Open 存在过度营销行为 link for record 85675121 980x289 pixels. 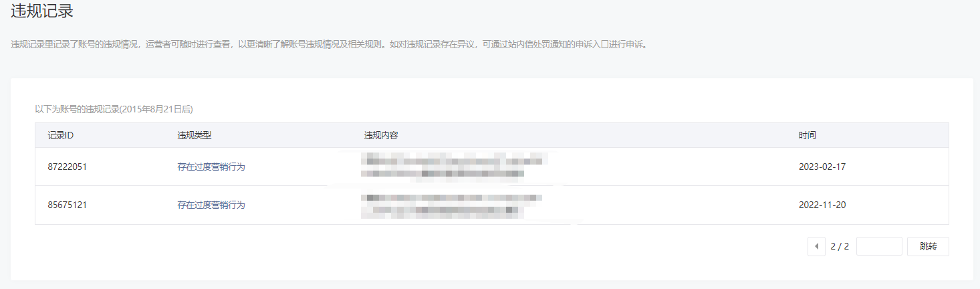211,205
